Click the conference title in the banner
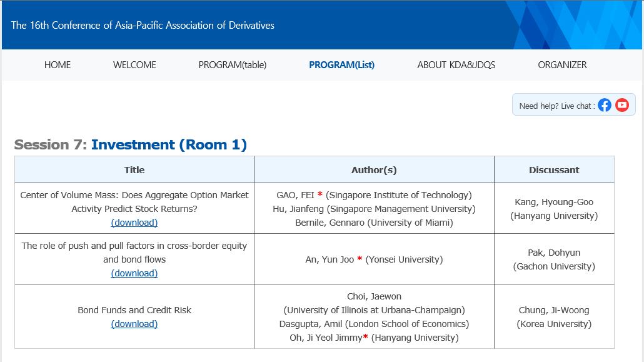 143,25
